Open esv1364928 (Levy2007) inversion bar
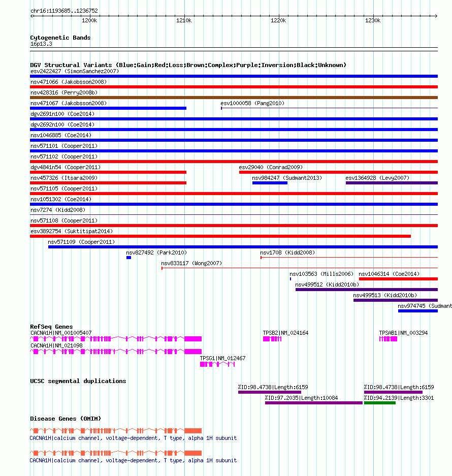 (x=392, y=183)
